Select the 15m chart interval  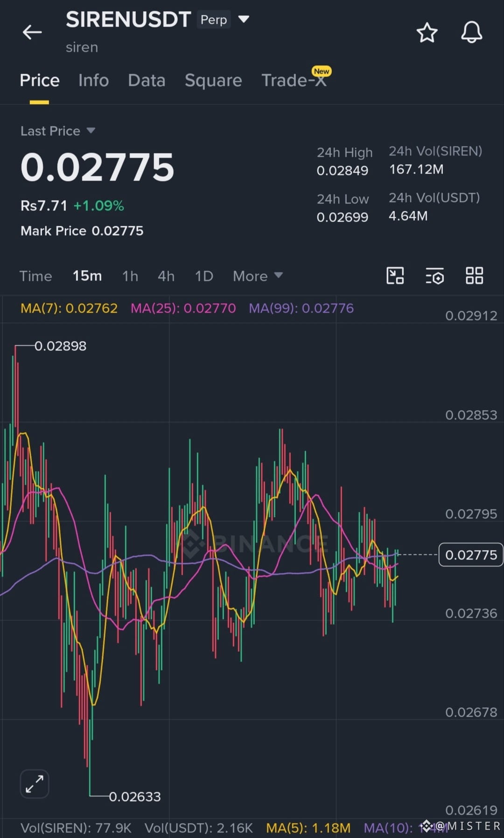pyautogui.click(x=87, y=276)
